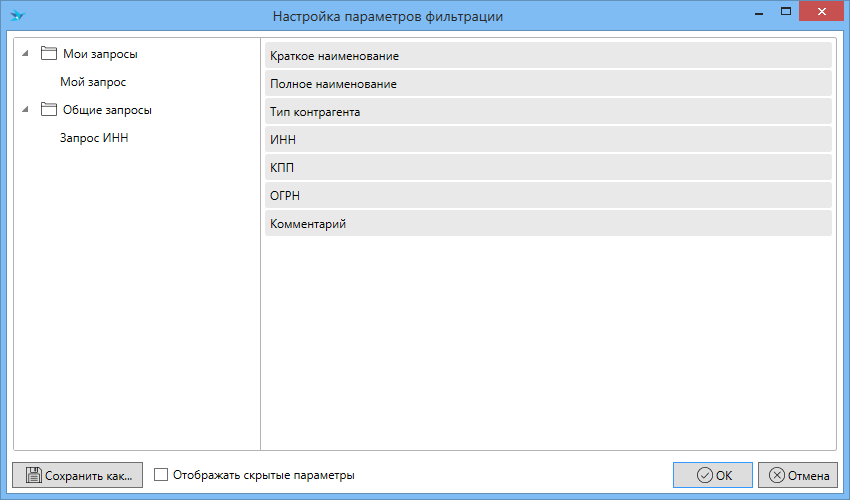The width and height of the screenshot is (850, 500).
Task: Collapse the Общие запросы tree node
Action: (x=24, y=110)
